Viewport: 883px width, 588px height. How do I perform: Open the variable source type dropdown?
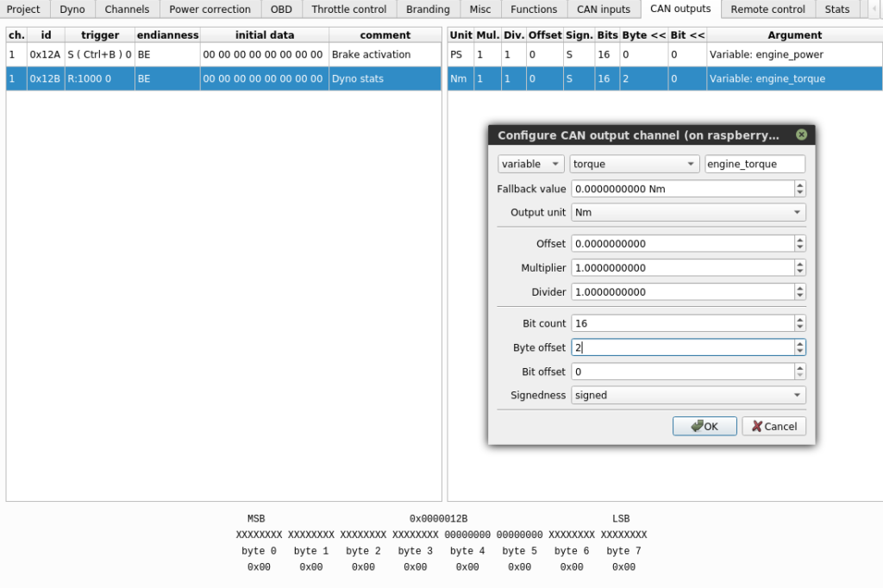(530, 164)
